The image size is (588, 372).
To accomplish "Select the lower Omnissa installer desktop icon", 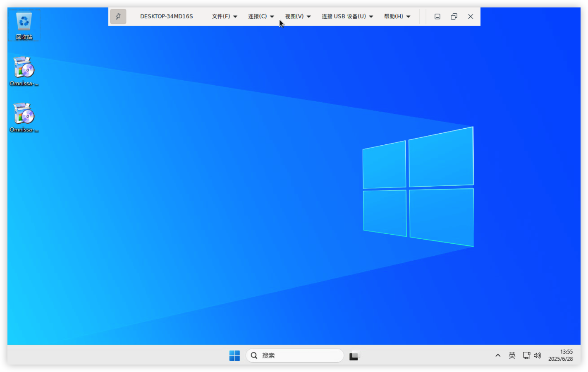I will tap(24, 118).
